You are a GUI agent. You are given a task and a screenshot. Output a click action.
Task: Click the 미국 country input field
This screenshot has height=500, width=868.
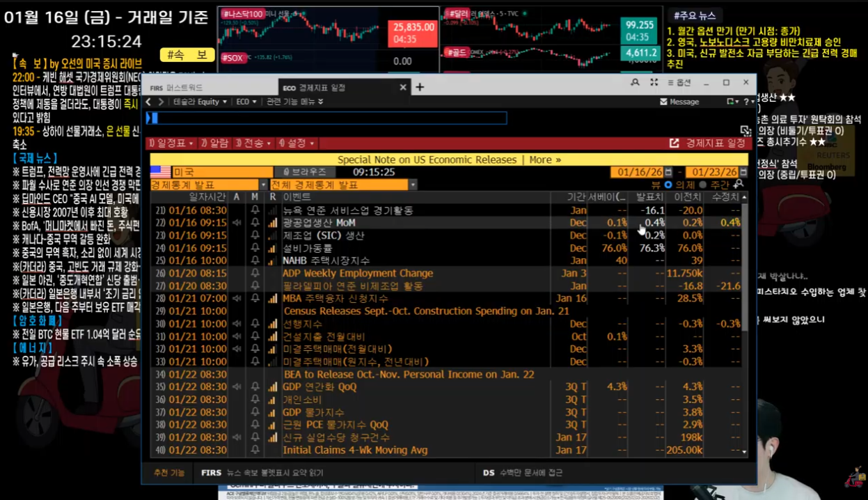223,172
